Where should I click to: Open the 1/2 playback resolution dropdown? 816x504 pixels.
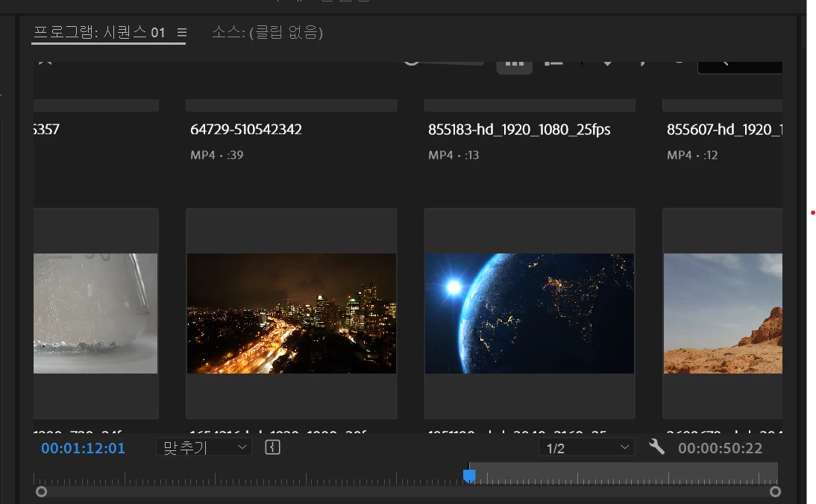(x=586, y=448)
